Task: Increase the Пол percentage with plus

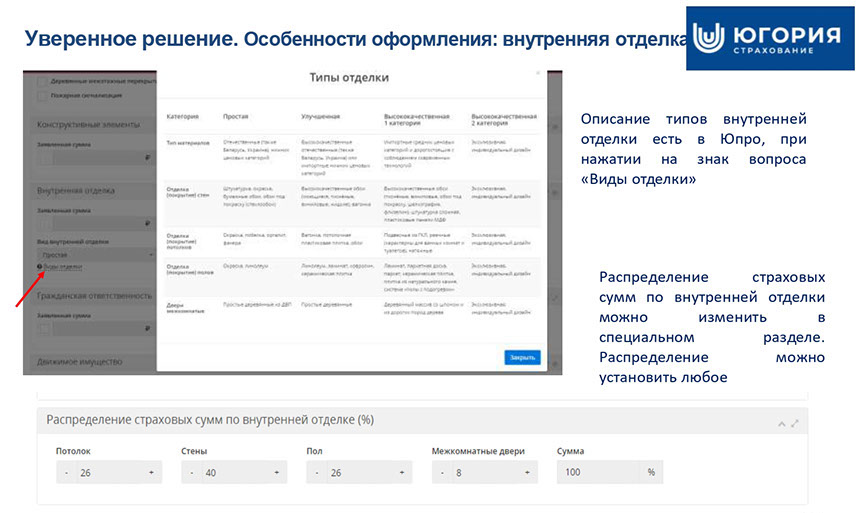Action: pyautogui.click(x=401, y=472)
